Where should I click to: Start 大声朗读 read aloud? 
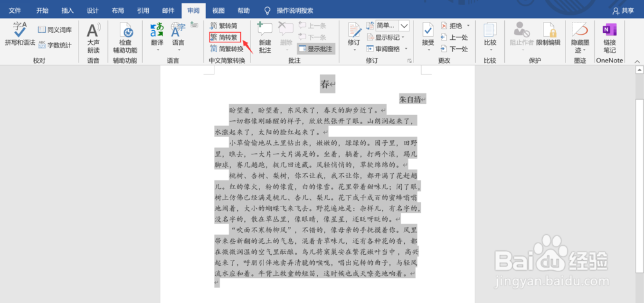click(x=93, y=38)
